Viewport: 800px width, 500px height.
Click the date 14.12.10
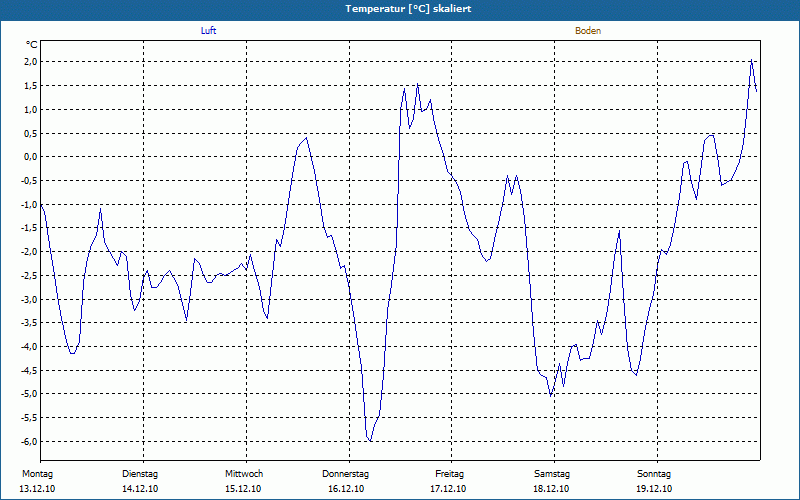tap(140, 489)
